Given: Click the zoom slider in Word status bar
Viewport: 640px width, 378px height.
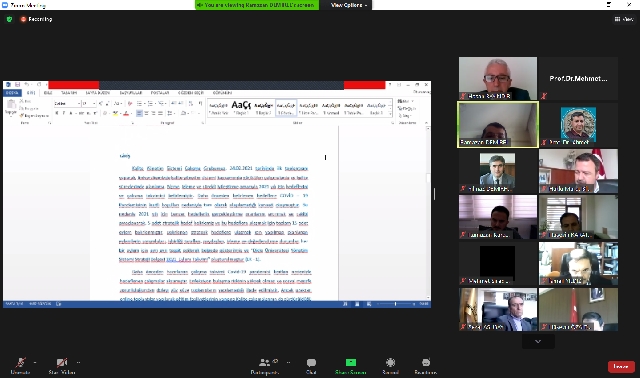Looking at the screenshot, I should (395, 304).
